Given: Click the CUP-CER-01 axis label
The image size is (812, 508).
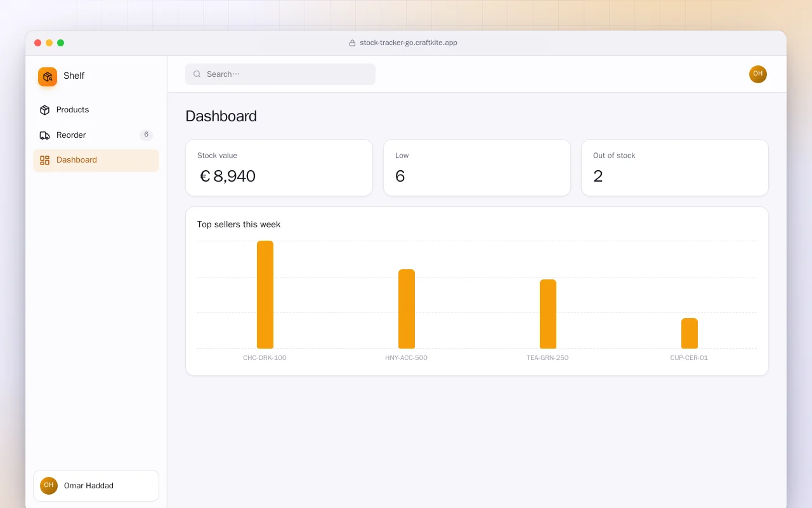Looking at the screenshot, I should (x=689, y=358).
